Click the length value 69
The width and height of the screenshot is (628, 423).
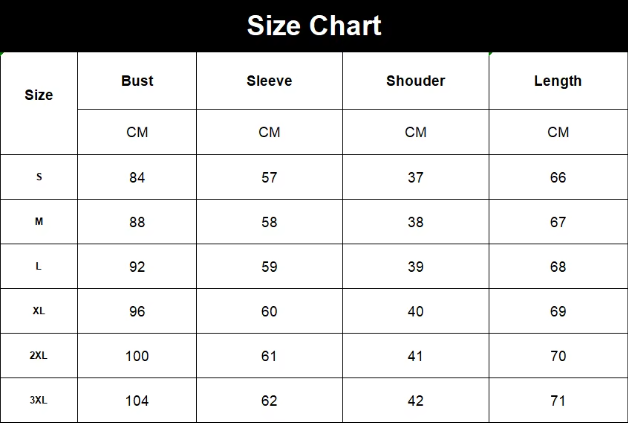click(558, 311)
